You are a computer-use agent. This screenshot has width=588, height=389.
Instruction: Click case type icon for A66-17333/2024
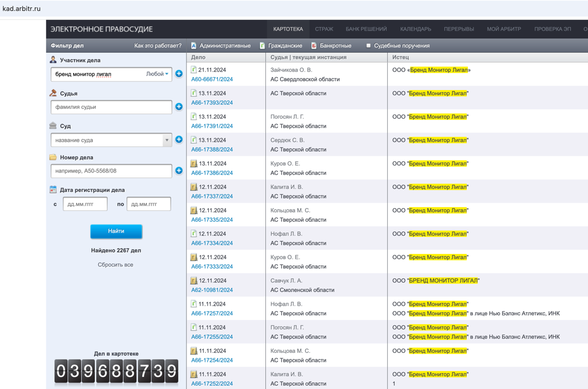[194, 257]
